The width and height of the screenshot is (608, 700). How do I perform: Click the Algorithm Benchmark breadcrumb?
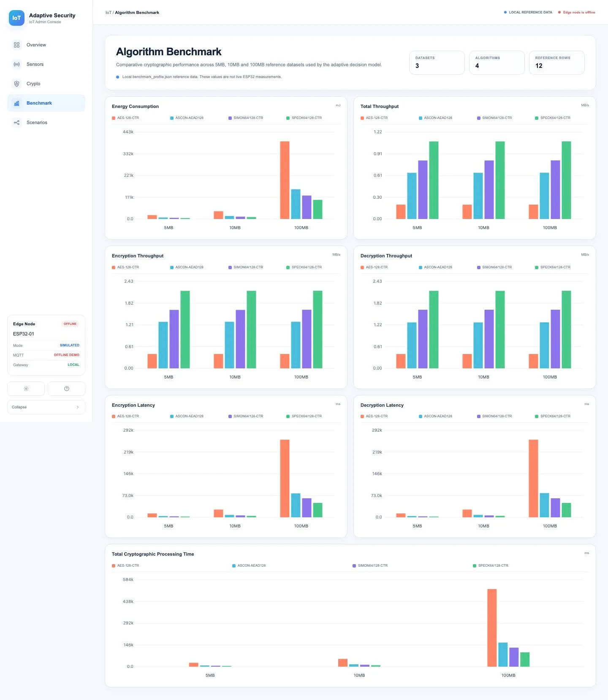[x=137, y=13]
